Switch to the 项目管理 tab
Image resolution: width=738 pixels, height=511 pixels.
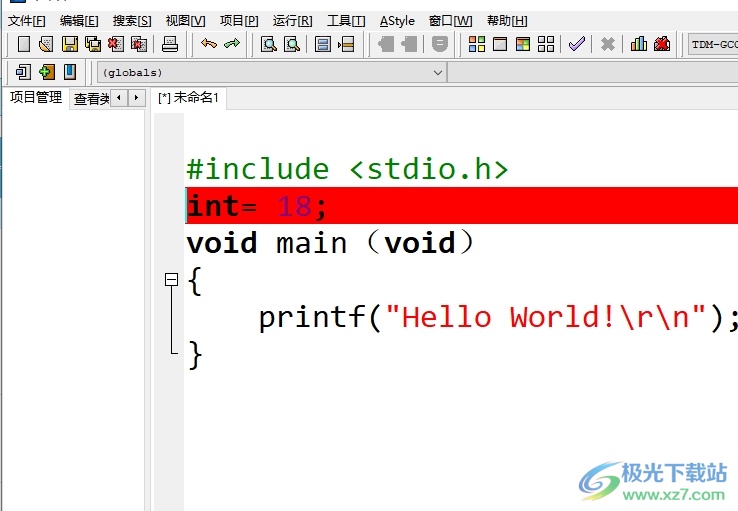tap(36, 97)
